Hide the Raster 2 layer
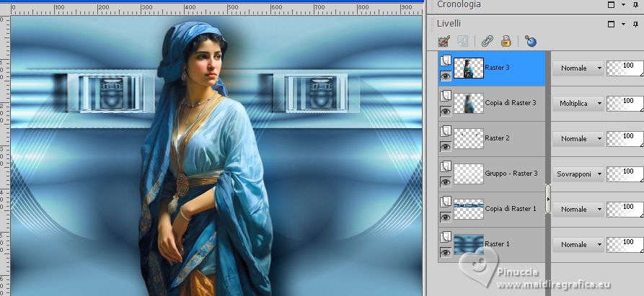The image size is (644, 296). pyautogui.click(x=446, y=146)
